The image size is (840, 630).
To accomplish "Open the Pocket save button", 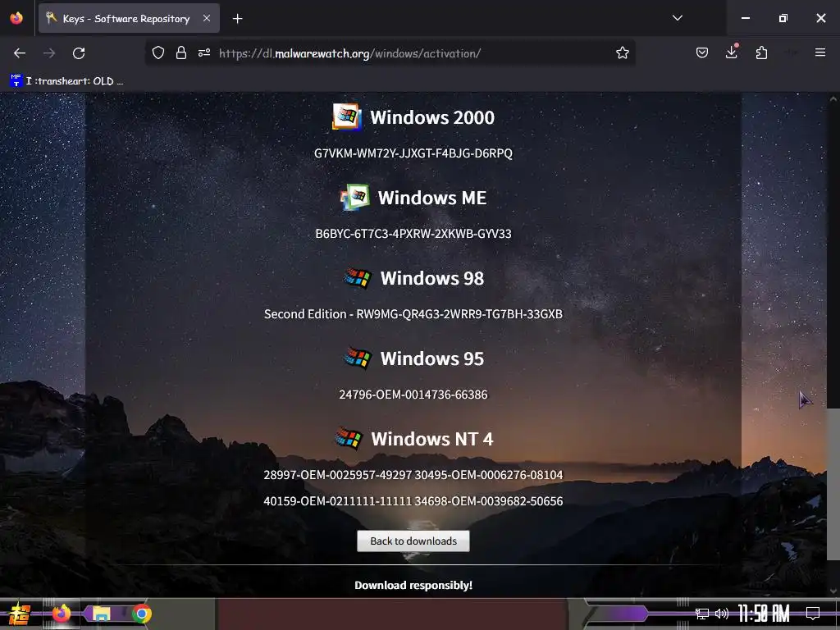I will tap(702, 52).
